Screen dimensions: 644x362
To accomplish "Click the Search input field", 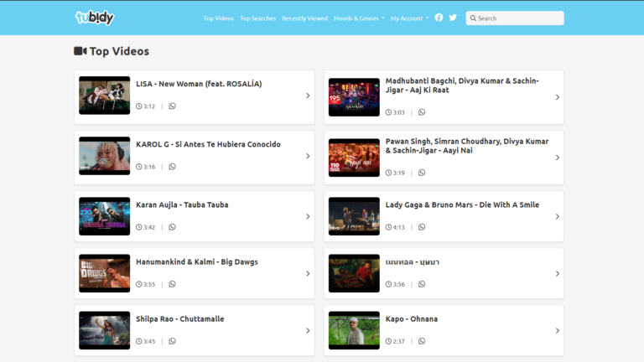I will (518, 18).
